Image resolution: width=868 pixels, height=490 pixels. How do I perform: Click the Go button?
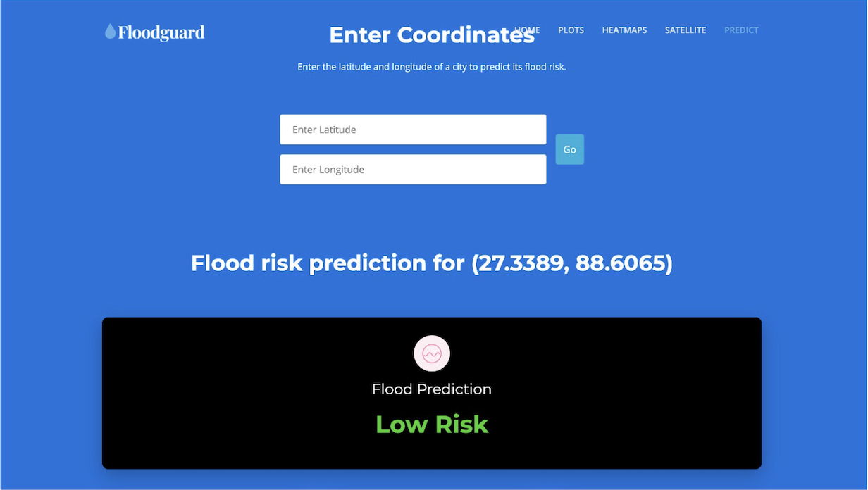tap(569, 149)
